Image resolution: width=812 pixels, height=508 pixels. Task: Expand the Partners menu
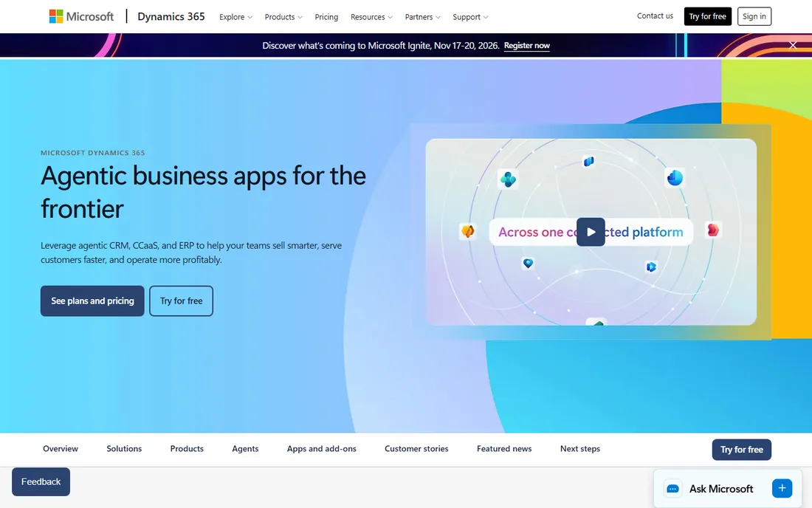(x=422, y=17)
